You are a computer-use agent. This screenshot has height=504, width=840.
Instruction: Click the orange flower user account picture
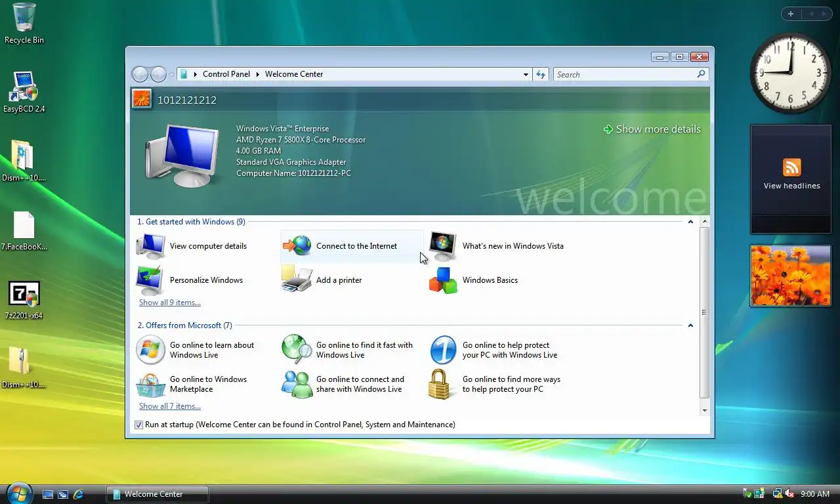point(142,99)
